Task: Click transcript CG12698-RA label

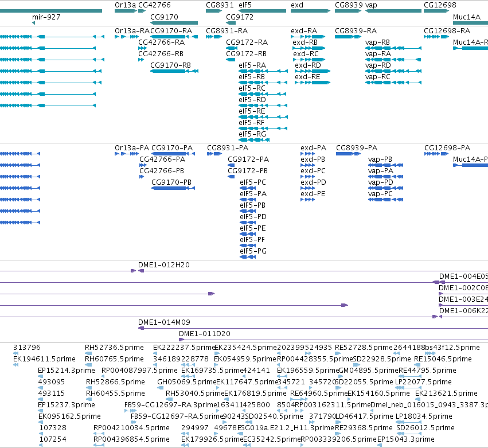Action: click(x=447, y=31)
